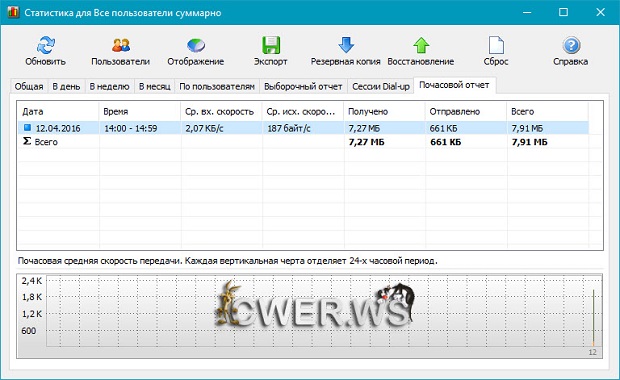This screenshot has height=380, width=620.
Task: Click the non-bold 7,91 МБ total cell
Action: (x=527, y=128)
